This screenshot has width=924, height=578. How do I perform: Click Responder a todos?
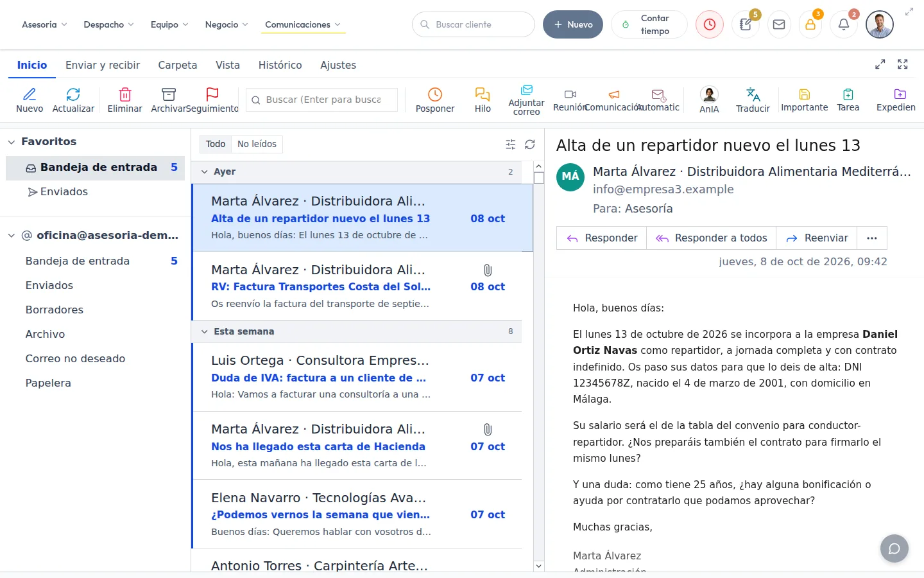coord(712,238)
